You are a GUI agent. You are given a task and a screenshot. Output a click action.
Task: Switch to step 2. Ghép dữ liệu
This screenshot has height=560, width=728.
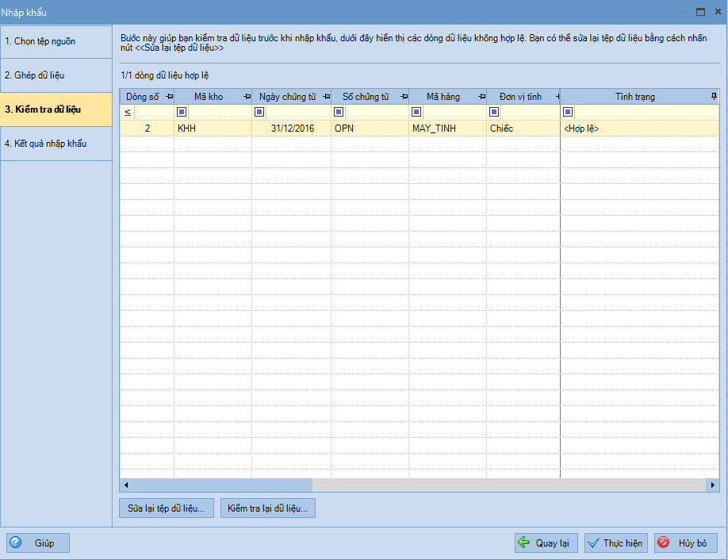tap(56, 75)
